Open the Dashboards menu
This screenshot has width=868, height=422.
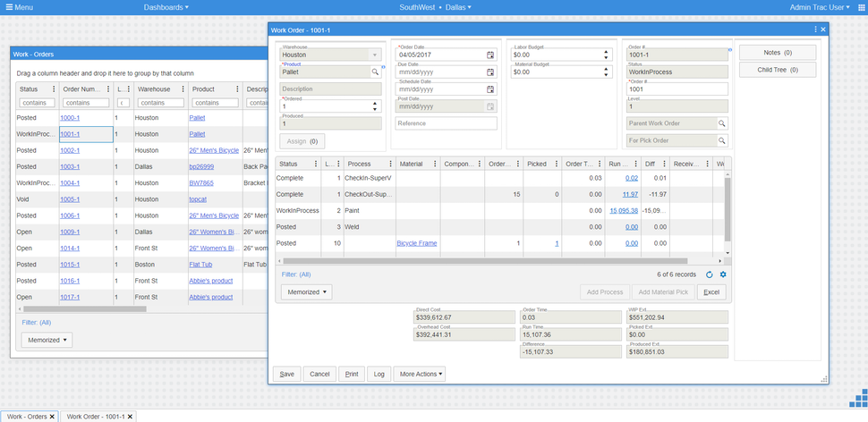[166, 7]
